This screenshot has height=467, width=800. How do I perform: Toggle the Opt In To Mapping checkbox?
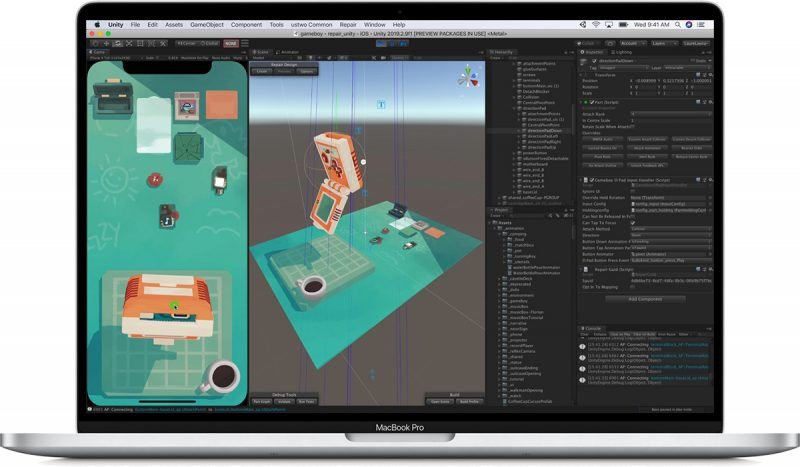[x=633, y=287]
